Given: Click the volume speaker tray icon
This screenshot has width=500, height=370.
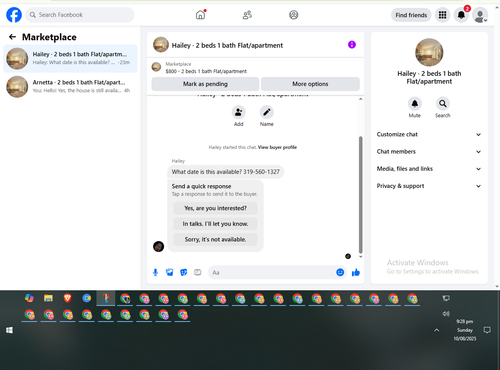Looking at the screenshot, I should 446,314.
